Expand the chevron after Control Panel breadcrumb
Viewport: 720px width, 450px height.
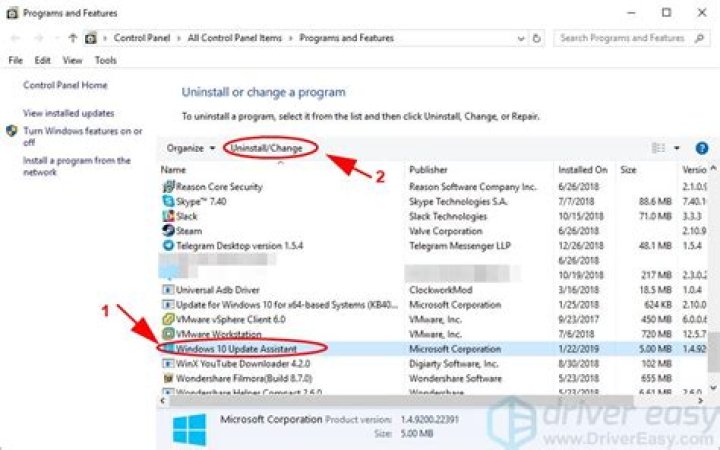179,38
